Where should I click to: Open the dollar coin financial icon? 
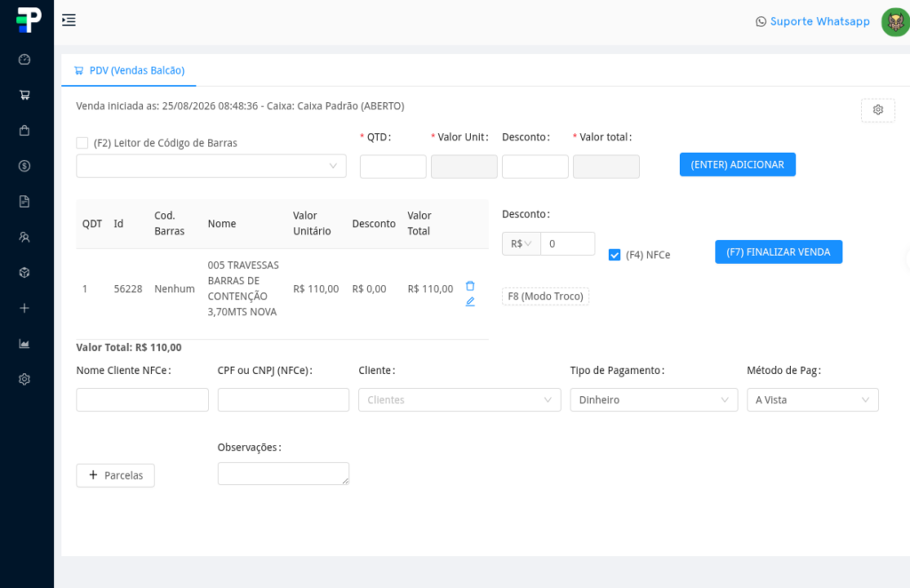[24, 166]
